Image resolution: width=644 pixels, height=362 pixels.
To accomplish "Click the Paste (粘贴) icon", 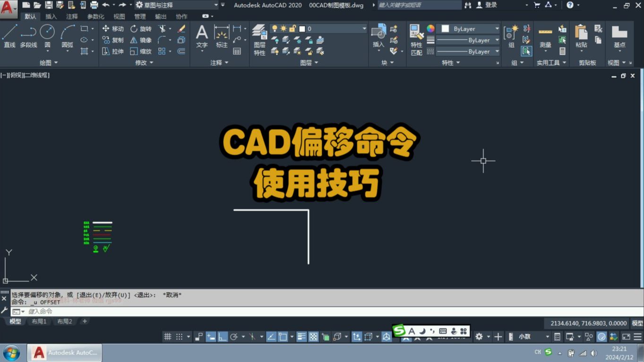I will pos(581,36).
